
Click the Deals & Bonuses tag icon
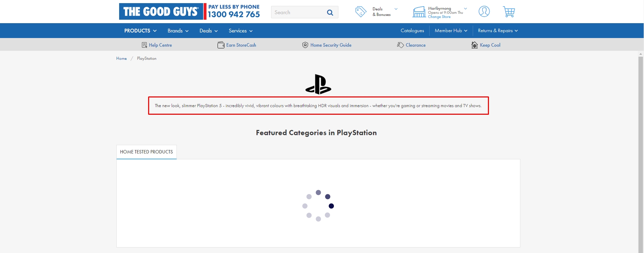[x=361, y=11]
